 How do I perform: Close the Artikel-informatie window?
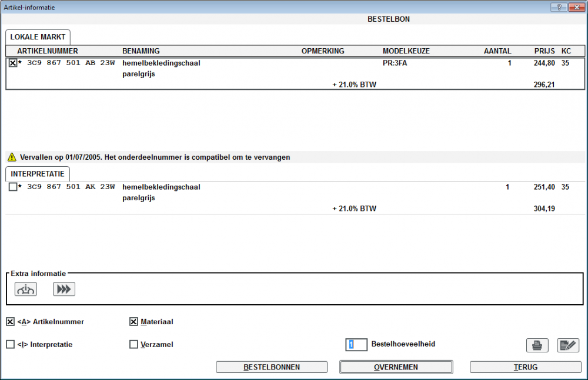[x=575, y=7]
